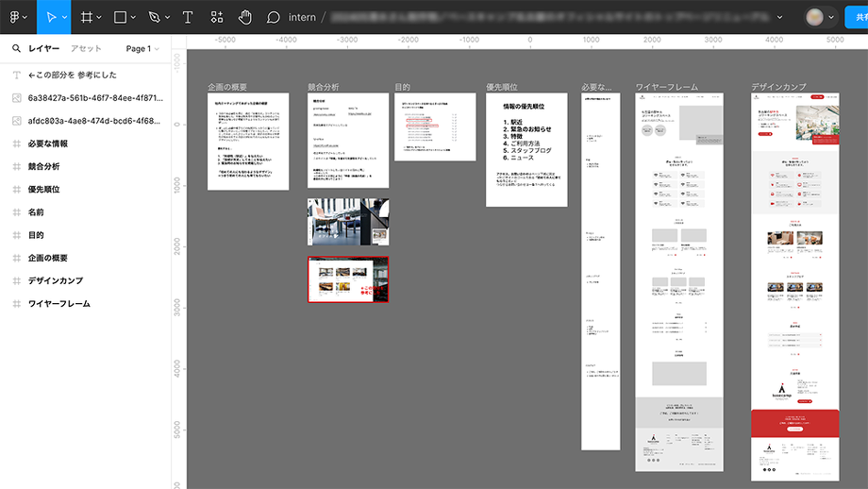Expand the Page 1 dropdown
Image resolution: width=868 pixels, height=489 pixels.
(x=142, y=48)
